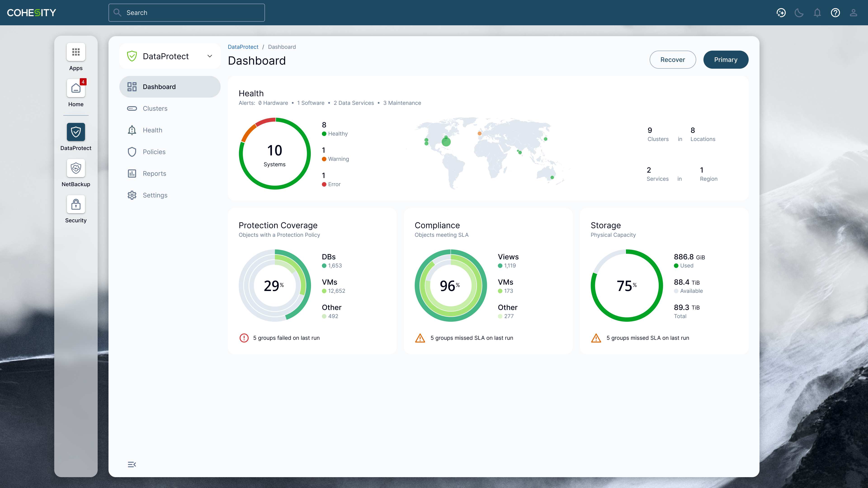Click the 9 Clusters count
Viewport: 868px width, 488px height.
coord(658,134)
